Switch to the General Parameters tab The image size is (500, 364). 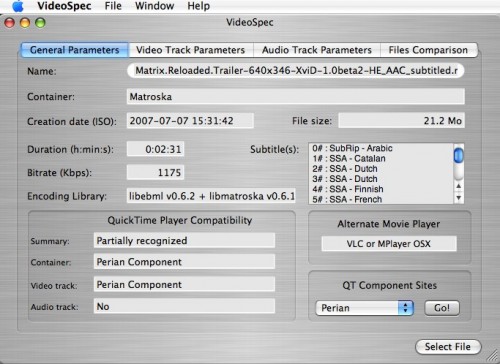point(74,50)
